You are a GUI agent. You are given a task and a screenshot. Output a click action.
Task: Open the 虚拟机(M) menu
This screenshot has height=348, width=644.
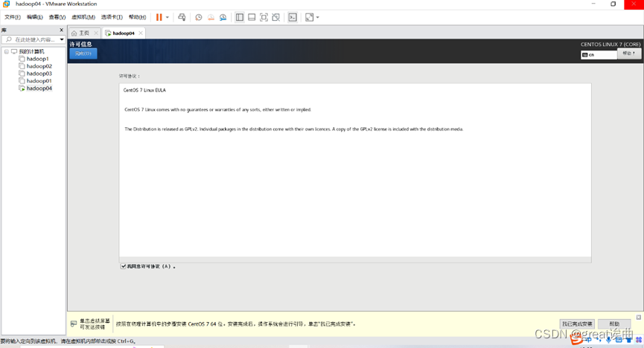point(83,17)
